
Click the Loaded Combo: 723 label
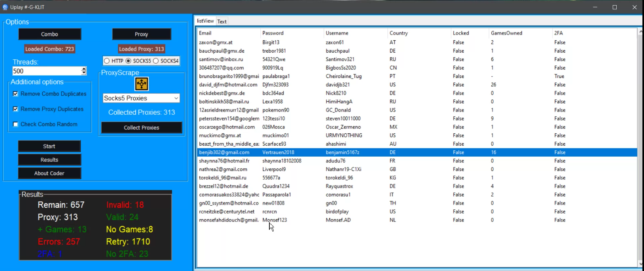point(50,49)
